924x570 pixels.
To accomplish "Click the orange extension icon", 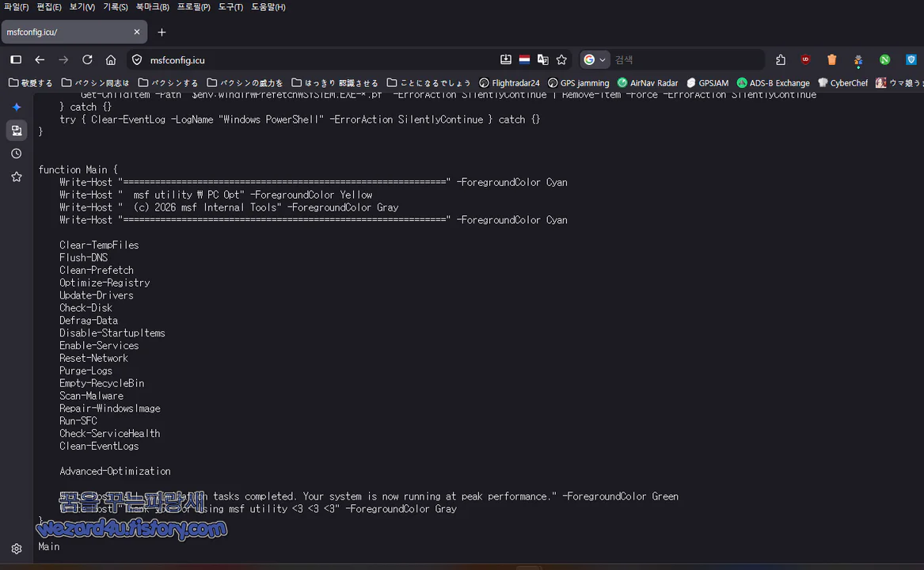I will click(831, 59).
